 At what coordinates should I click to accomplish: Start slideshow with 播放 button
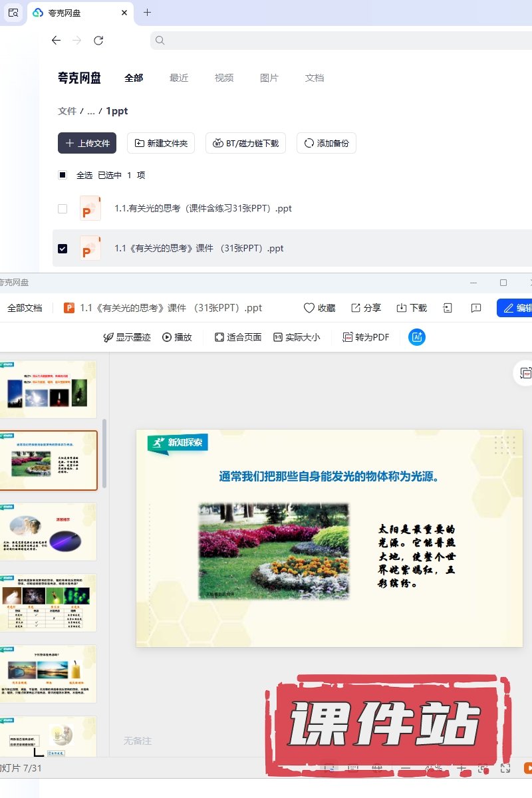177,337
